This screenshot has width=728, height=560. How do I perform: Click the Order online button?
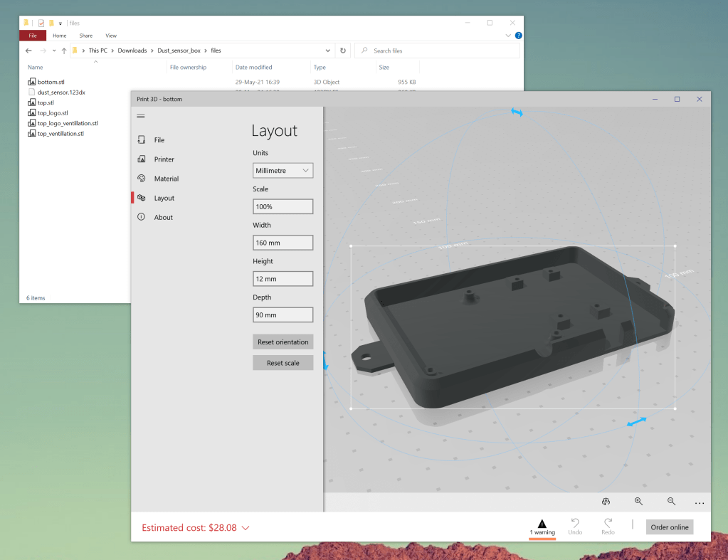(x=668, y=527)
